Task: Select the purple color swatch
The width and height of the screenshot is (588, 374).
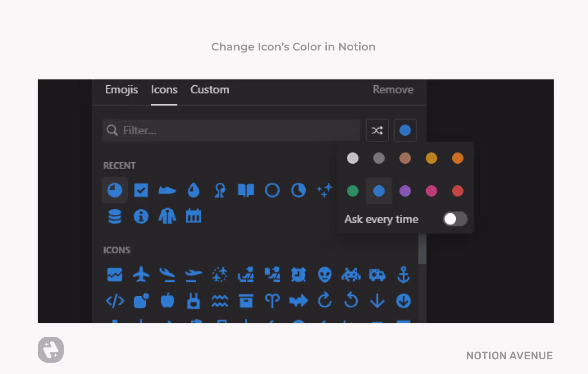Action: (405, 191)
